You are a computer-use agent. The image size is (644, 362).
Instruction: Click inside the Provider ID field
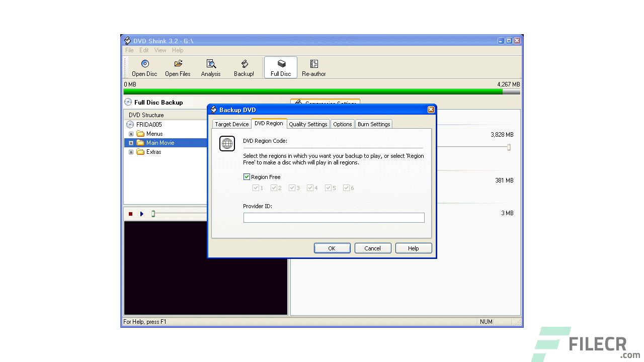click(334, 217)
